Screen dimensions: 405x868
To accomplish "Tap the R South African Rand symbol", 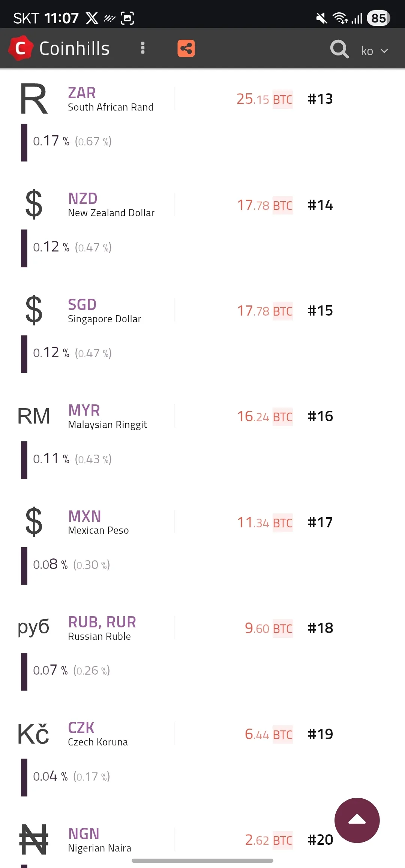I will coord(34,99).
